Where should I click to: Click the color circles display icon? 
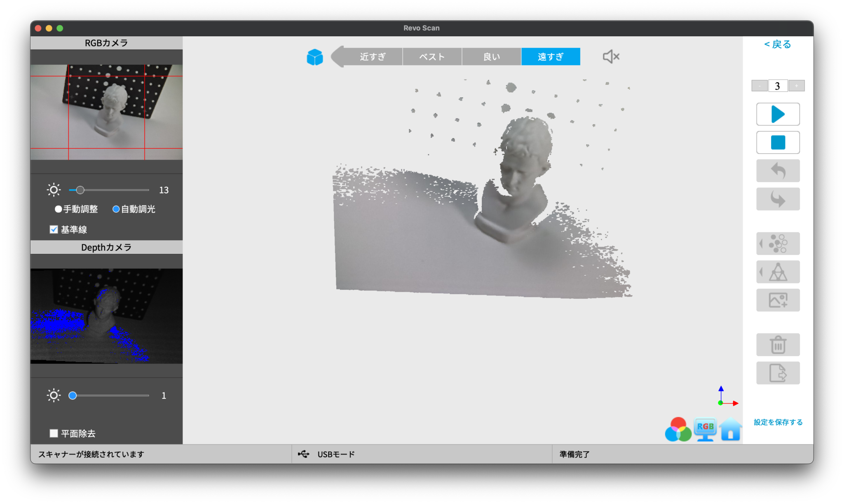pyautogui.click(x=678, y=429)
